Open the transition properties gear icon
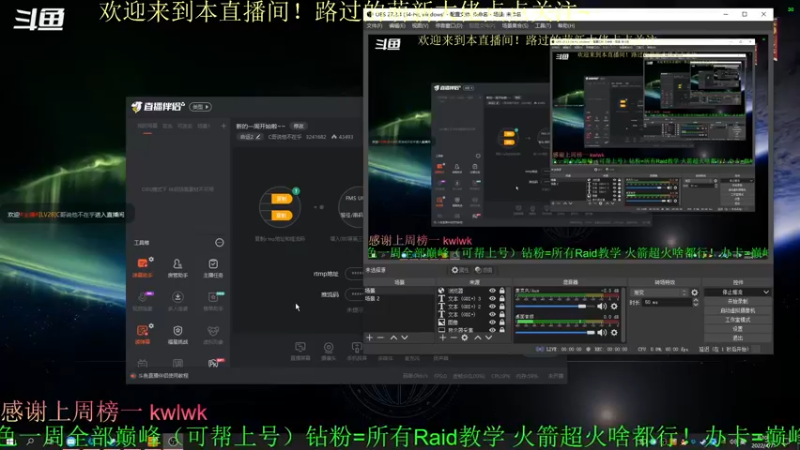The image size is (800, 450). pos(694,293)
